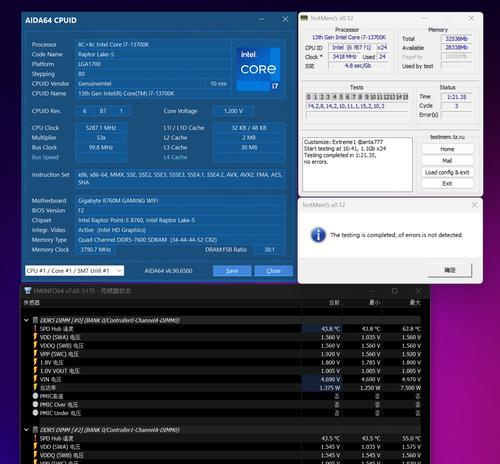Collapse the DDR5 DIMM [#0] sensor group
Screen dimensions: 500x464
(x=26, y=320)
